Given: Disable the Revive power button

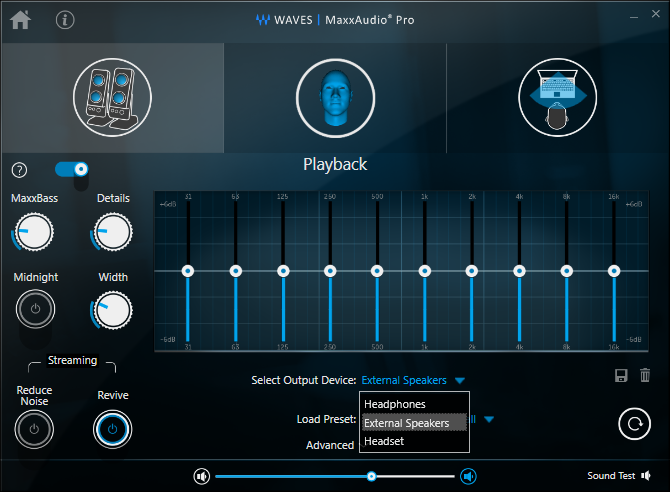Looking at the screenshot, I should (112, 429).
